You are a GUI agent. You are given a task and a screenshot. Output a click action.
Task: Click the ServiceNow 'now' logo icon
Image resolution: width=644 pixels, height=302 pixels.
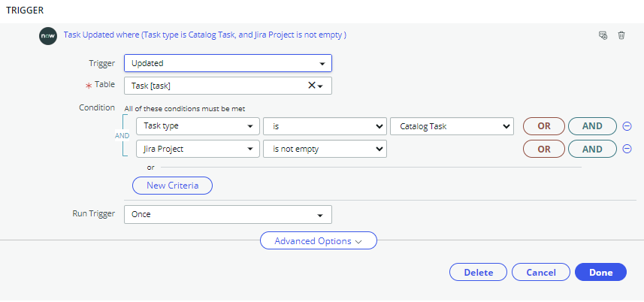pos(48,36)
